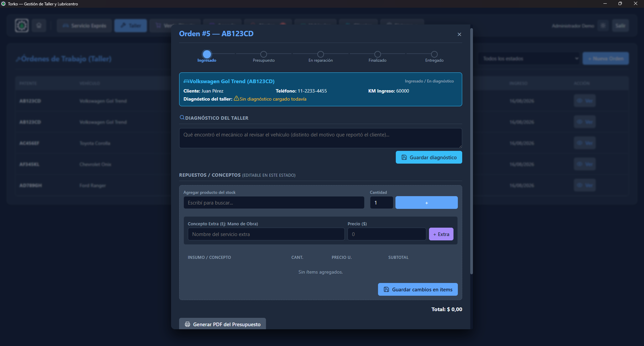This screenshot has height=346, width=644.
Task: Select the En reparación step
Action: [321, 54]
